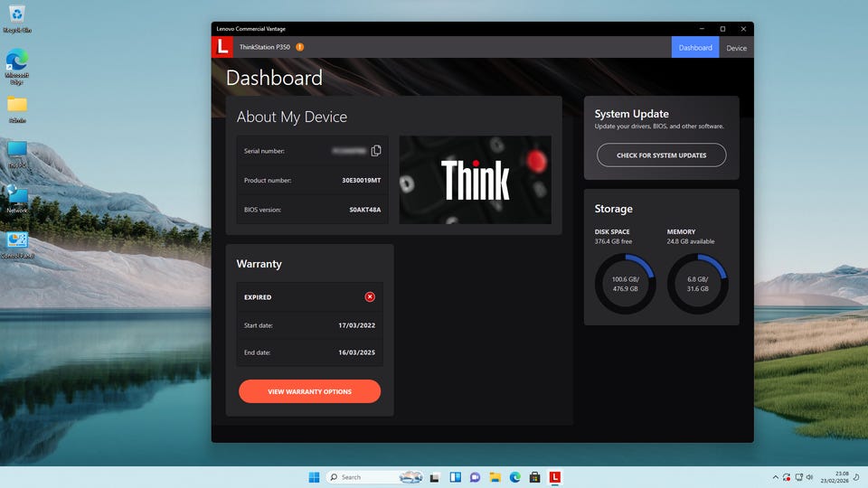Click the red Lenovo L logo

(222, 47)
